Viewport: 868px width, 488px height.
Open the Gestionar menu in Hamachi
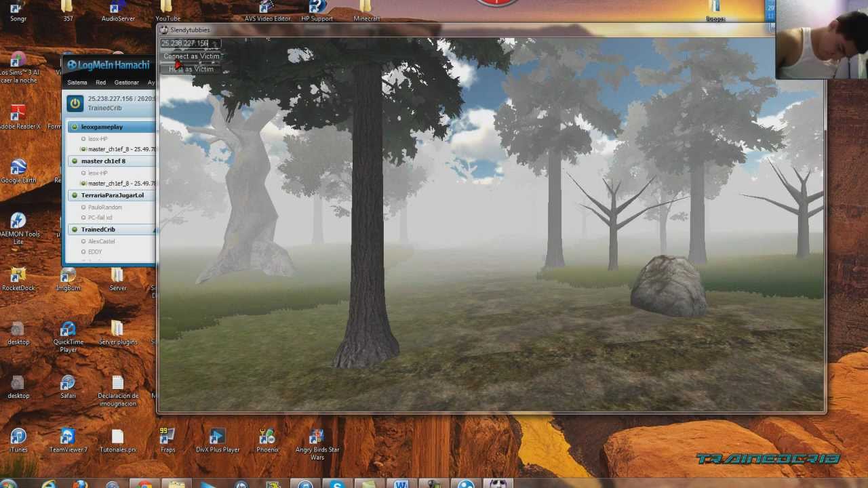pos(126,83)
